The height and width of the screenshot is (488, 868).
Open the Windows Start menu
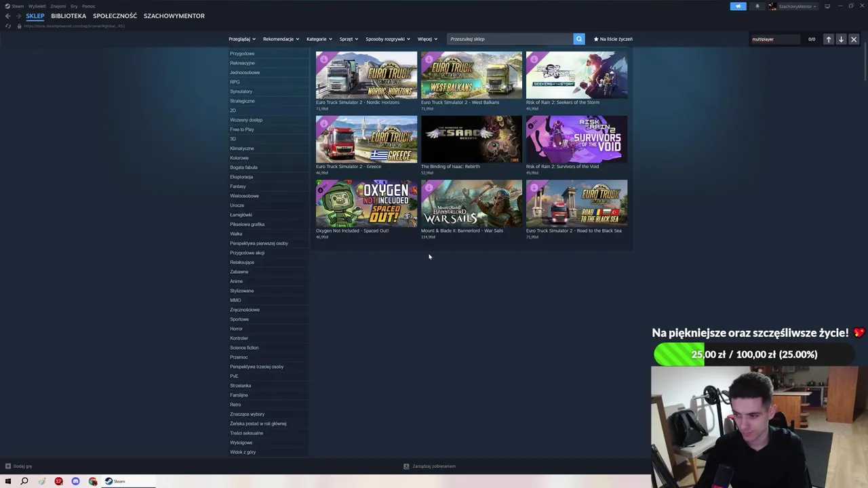(x=8, y=481)
